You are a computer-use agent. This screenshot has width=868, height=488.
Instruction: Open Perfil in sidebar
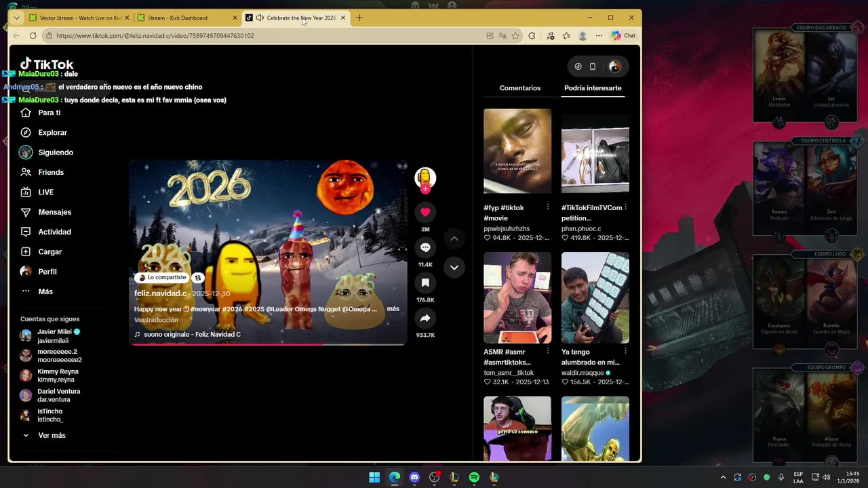[39, 272]
